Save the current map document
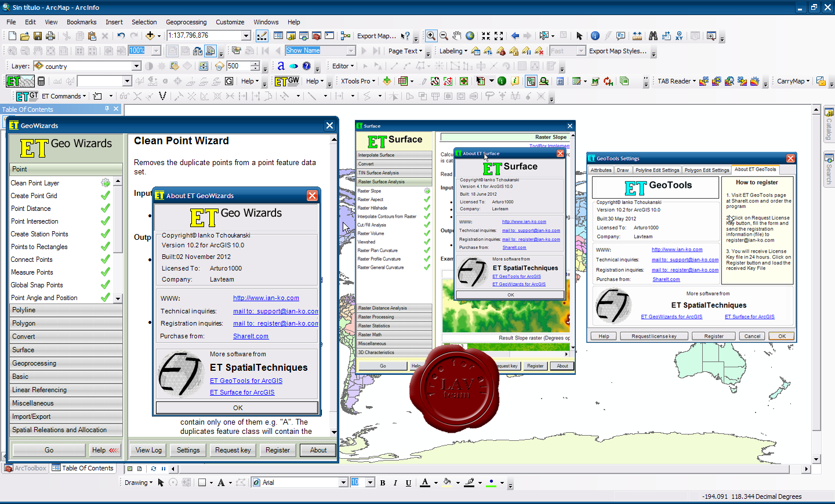The image size is (835, 504). (x=38, y=36)
